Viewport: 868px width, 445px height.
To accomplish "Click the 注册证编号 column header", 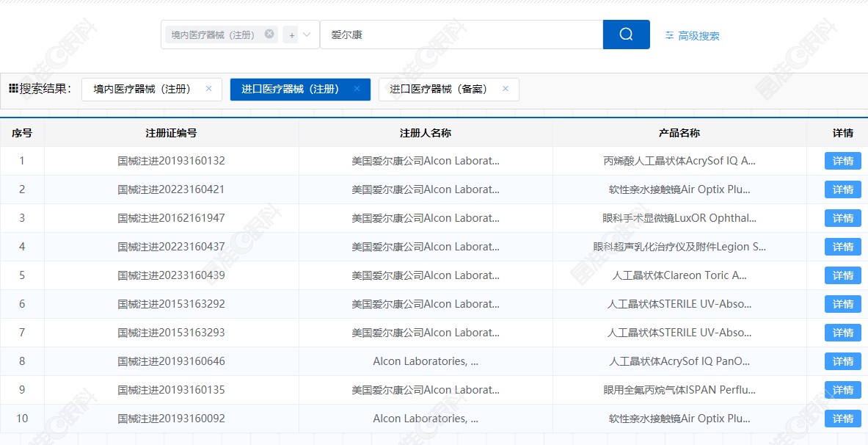I will (x=171, y=133).
